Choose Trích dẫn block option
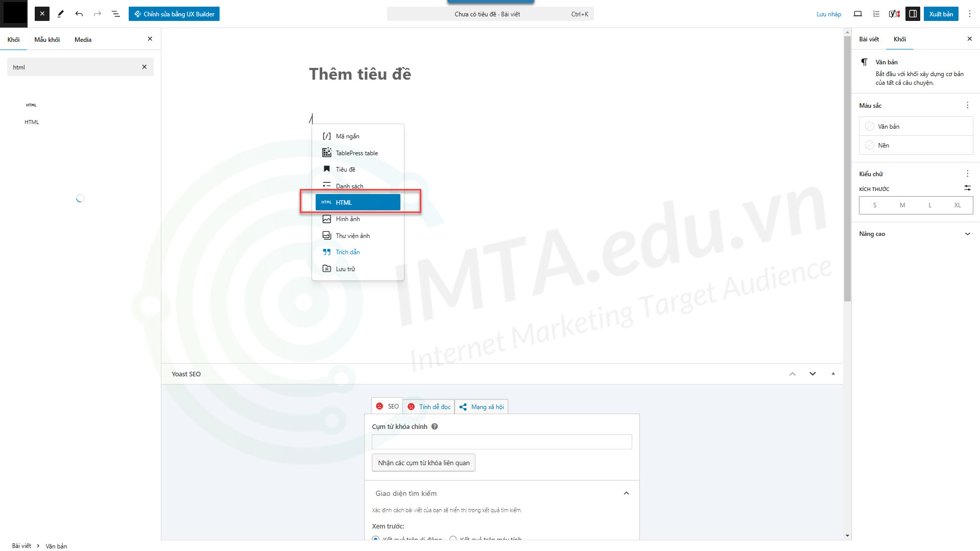Viewport: 980px width, 551px height. click(357, 252)
